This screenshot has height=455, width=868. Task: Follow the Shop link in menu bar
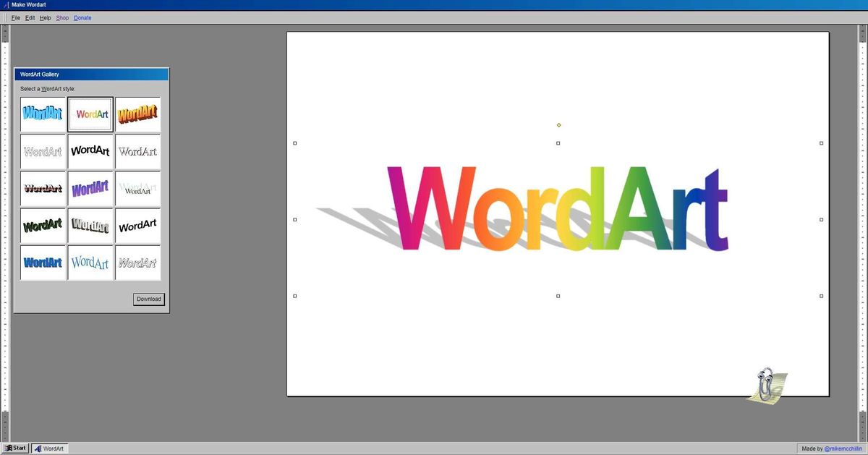62,17
